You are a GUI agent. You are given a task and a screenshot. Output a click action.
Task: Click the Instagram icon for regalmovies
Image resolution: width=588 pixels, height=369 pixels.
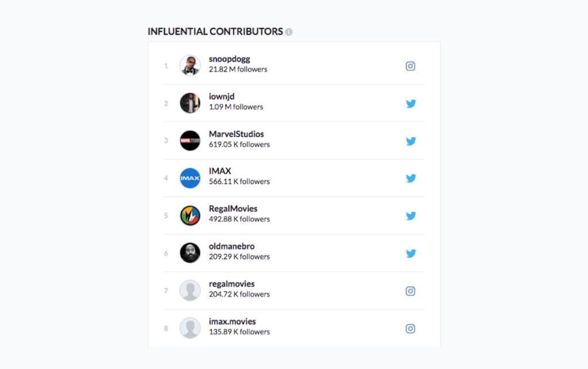[x=411, y=291]
